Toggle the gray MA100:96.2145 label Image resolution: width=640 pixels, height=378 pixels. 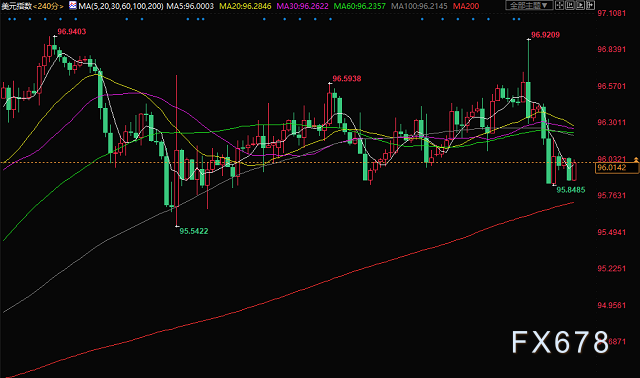(419, 6)
